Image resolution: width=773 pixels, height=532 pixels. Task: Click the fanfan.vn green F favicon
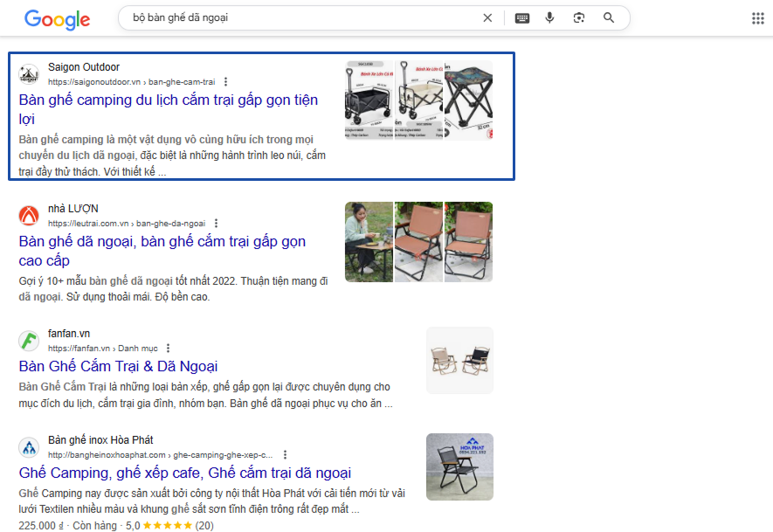pyautogui.click(x=29, y=341)
